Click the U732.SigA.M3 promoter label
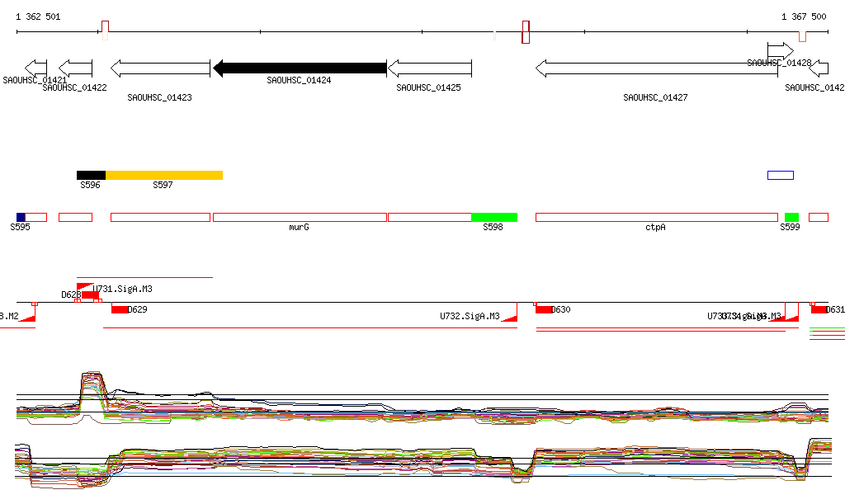 (470, 316)
